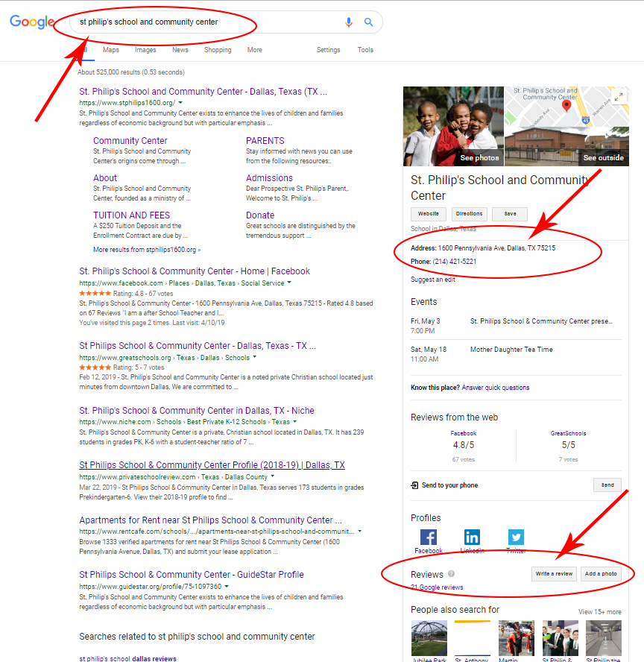
Task: Click the Website button in knowledge panel
Action: (429, 214)
